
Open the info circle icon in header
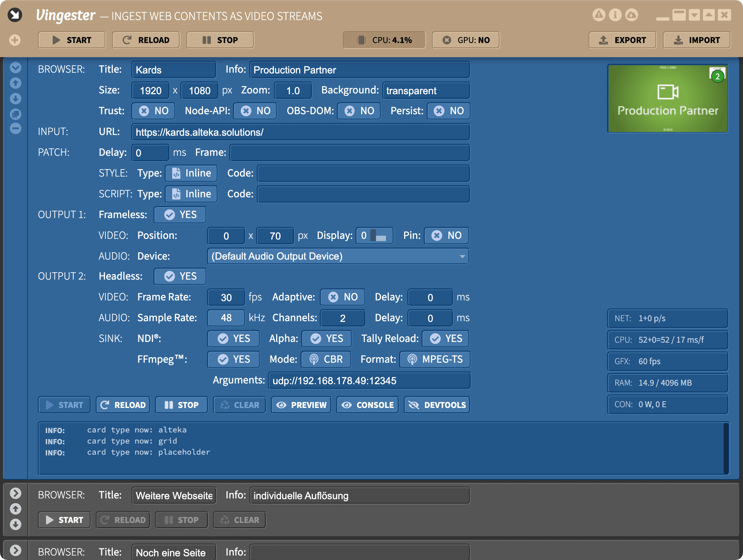click(x=615, y=15)
